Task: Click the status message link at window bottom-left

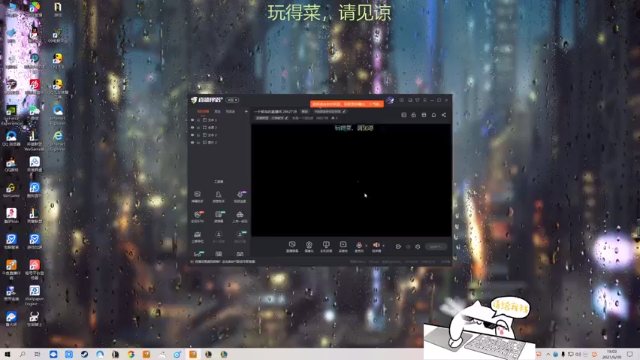Action: [x=224, y=262]
